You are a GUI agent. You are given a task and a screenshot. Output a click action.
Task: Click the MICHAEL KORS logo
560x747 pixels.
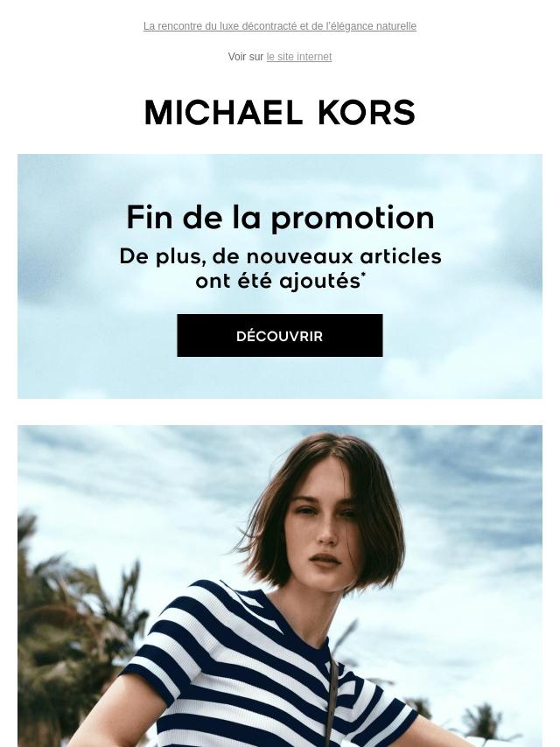pos(280,113)
